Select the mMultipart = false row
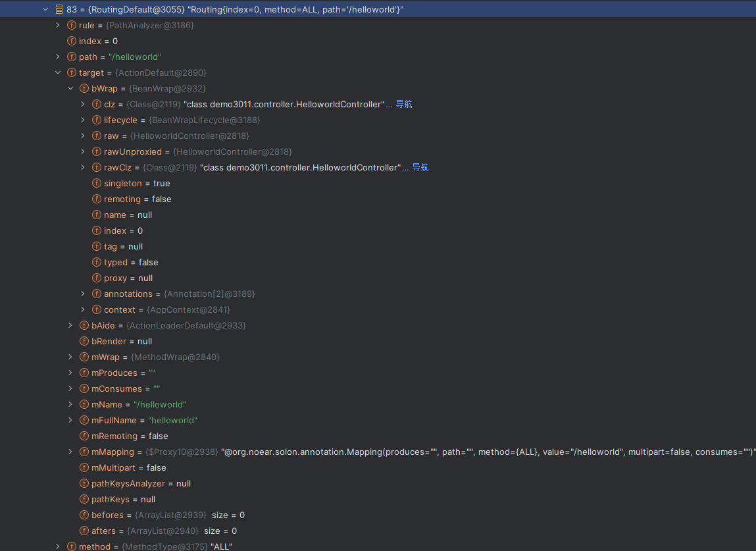This screenshot has width=756, height=551. [378, 467]
